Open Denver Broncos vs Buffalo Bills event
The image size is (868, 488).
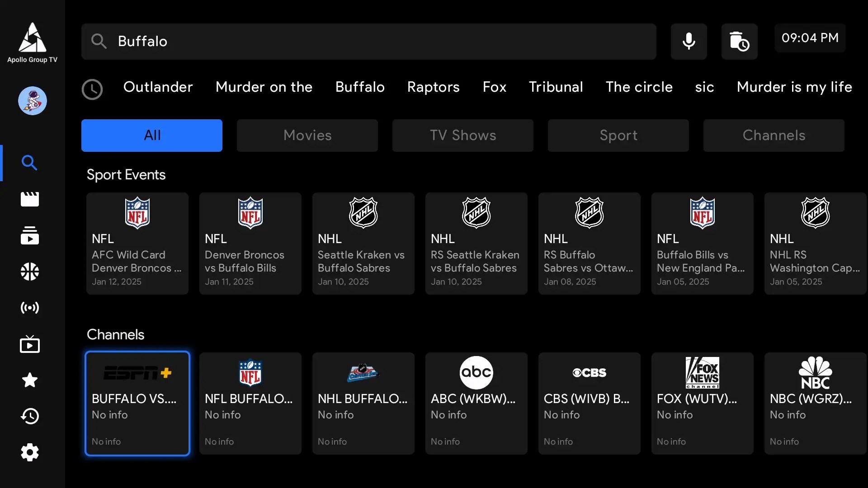[x=250, y=244]
